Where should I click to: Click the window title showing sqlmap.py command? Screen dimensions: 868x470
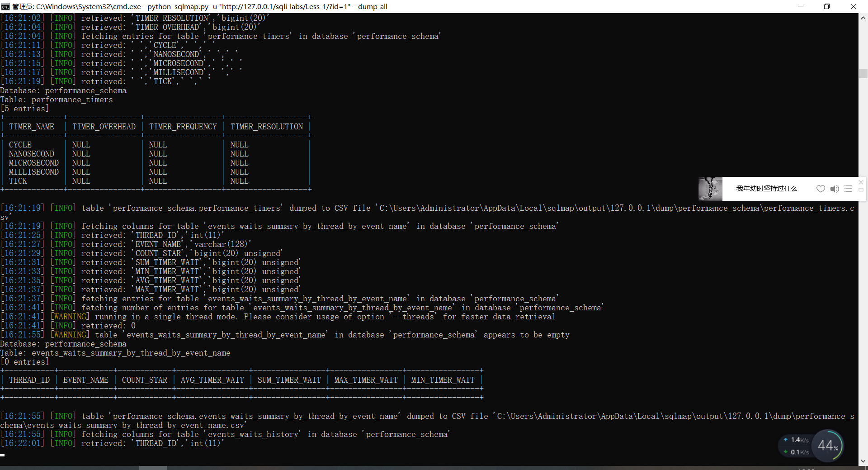[x=200, y=6]
